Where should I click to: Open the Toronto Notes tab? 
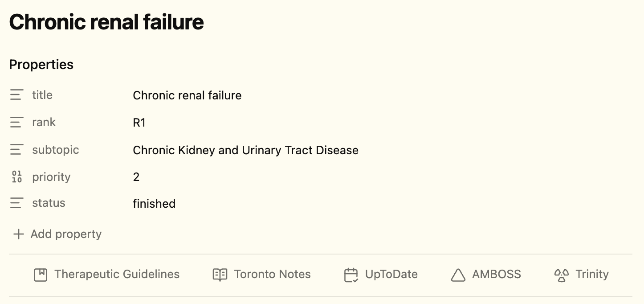272,275
